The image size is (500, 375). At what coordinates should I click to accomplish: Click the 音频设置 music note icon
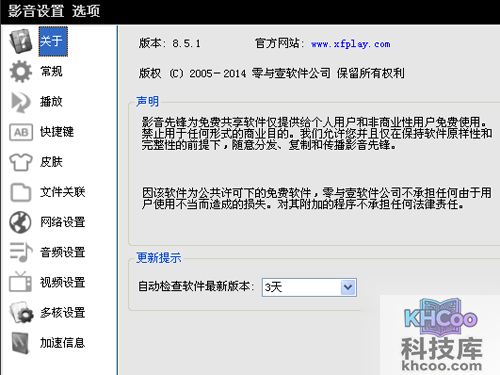pyautogui.click(x=21, y=252)
